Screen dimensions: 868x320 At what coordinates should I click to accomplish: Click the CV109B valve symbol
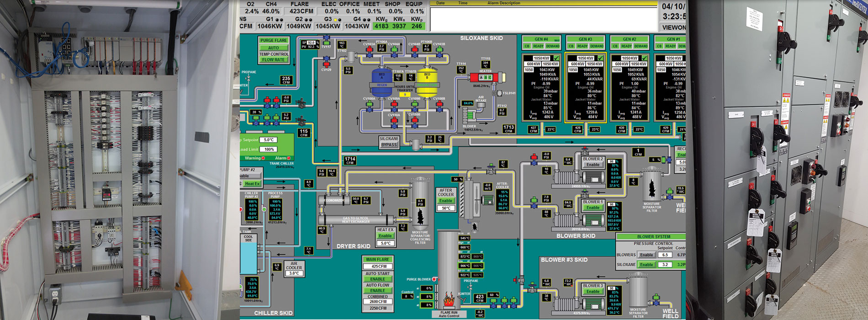[x=414, y=106]
